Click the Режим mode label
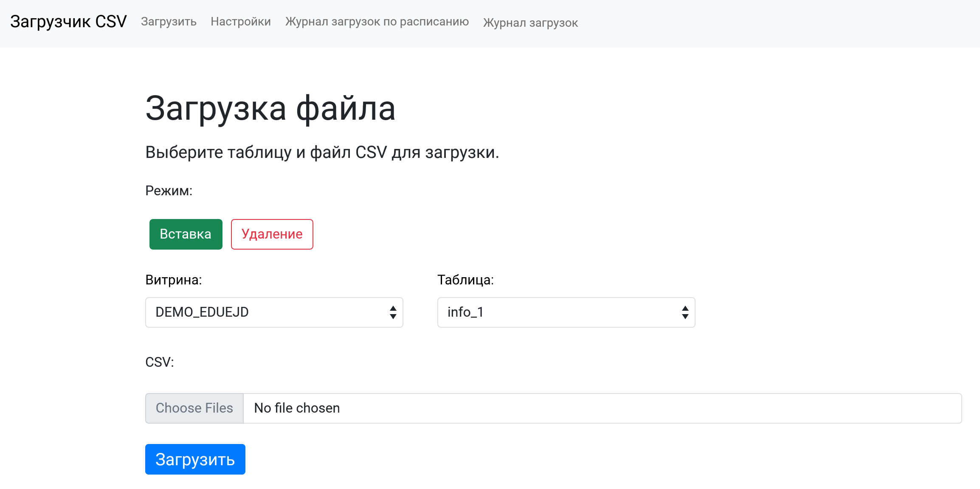The height and width of the screenshot is (489, 980). [169, 190]
